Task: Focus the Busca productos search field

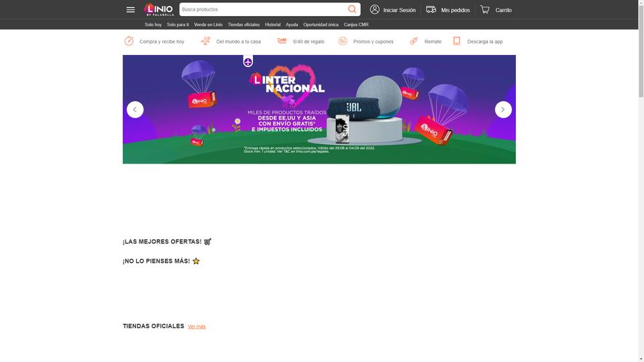Action: click(x=263, y=9)
